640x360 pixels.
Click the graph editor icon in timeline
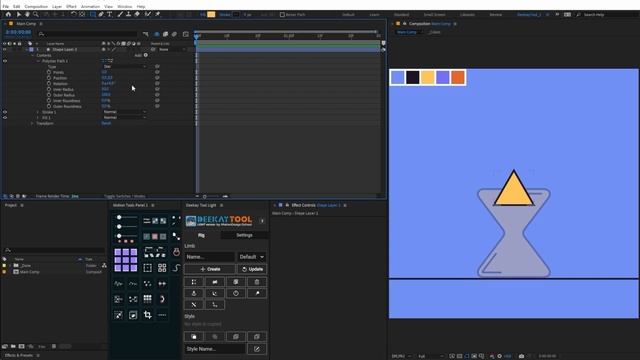coord(186,34)
